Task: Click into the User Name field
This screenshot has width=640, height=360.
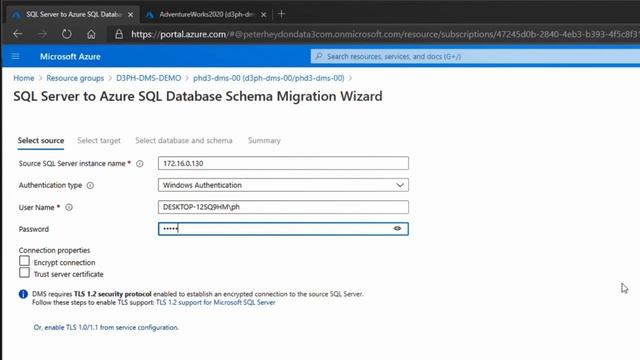Action: point(283,207)
